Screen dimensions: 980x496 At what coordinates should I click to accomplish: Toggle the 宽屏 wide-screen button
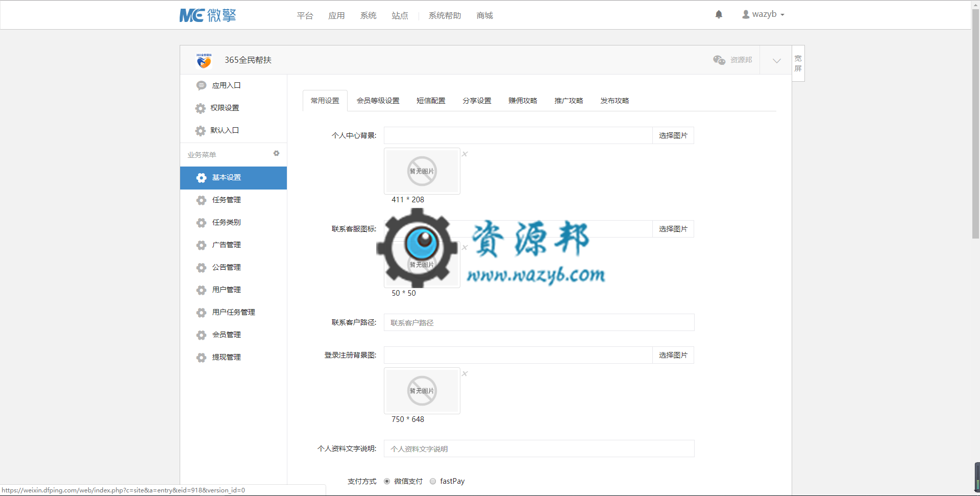click(x=798, y=63)
